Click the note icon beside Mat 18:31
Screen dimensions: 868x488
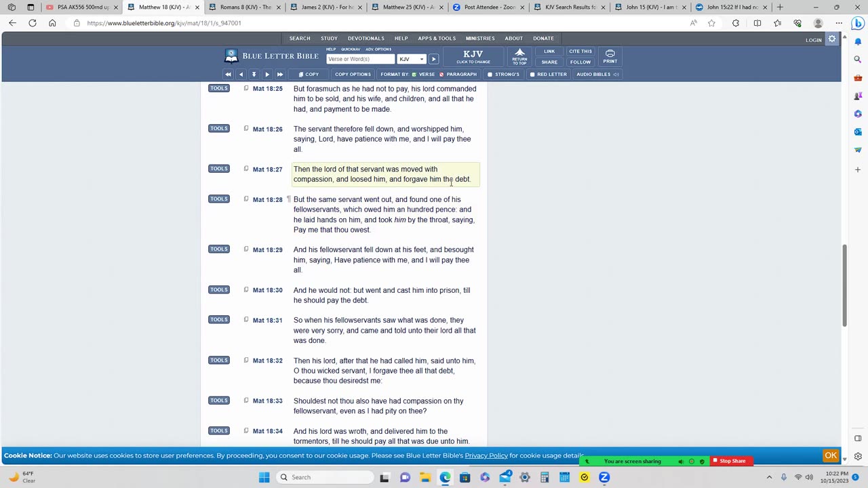coord(246,320)
